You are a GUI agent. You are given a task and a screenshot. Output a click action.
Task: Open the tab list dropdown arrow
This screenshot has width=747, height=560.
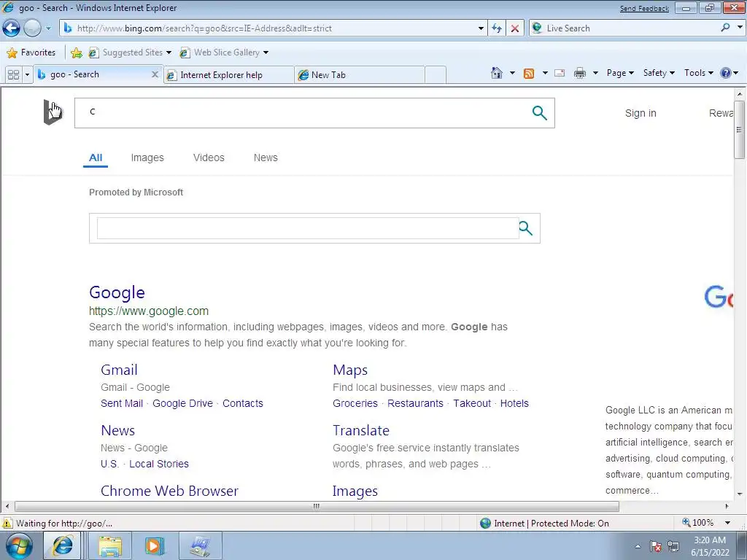pyautogui.click(x=27, y=74)
